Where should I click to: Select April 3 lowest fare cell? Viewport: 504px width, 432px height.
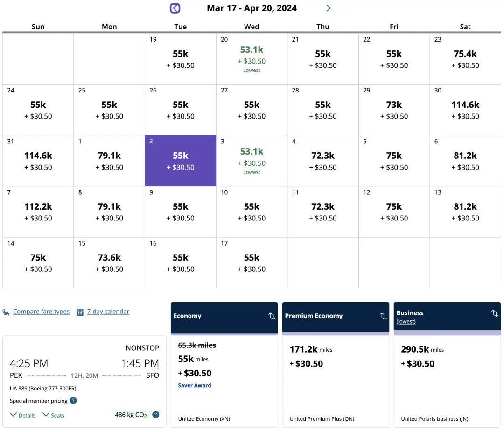pyautogui.click(x=252, y=160)
